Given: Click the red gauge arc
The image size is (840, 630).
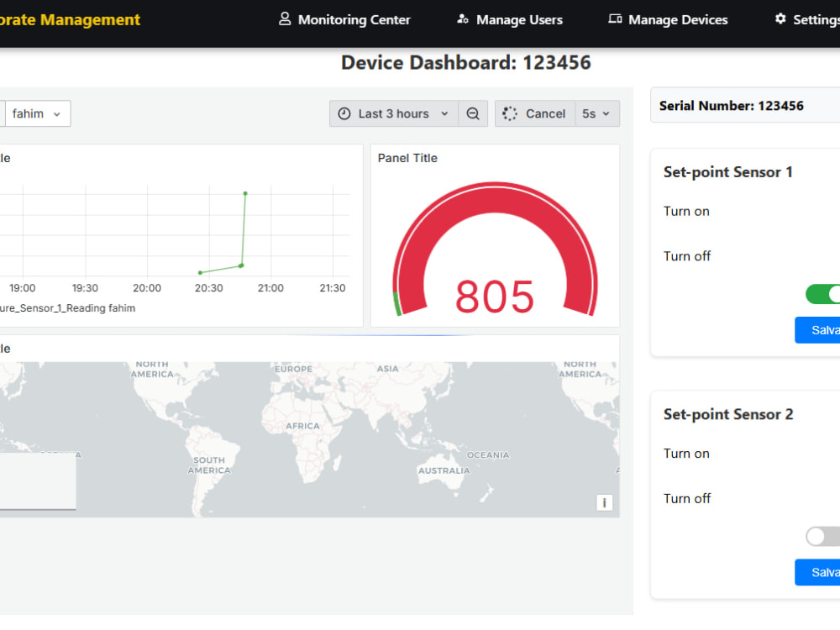Looking at the screenshot, I should 496,199.
